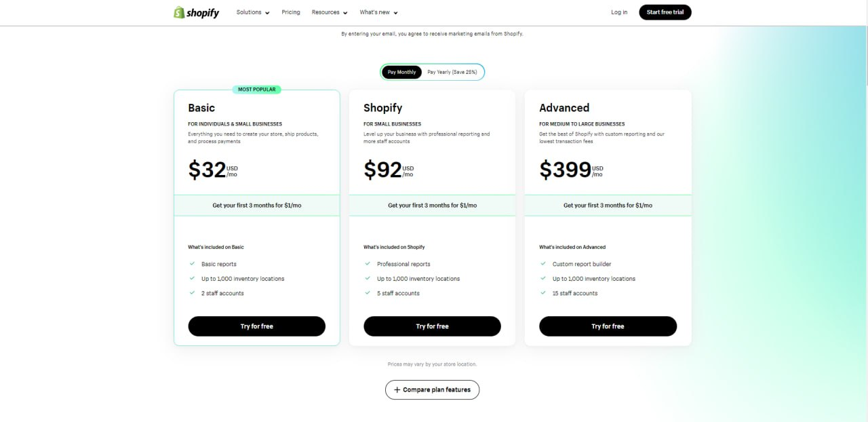Click the checkmark next to 15 staff accounts

click(543, 293)
